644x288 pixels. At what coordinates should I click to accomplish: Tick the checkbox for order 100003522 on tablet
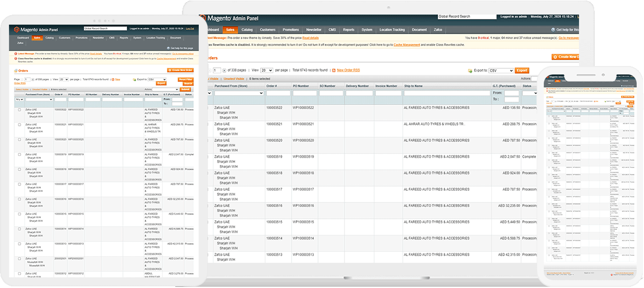[x=19, y=110]
